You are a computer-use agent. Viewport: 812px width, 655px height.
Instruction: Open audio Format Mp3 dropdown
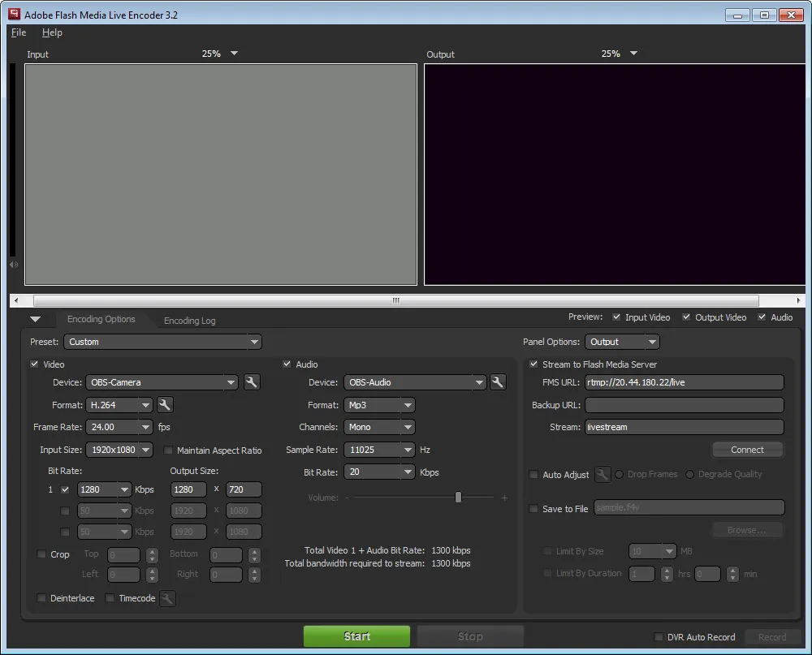point(379,405)
